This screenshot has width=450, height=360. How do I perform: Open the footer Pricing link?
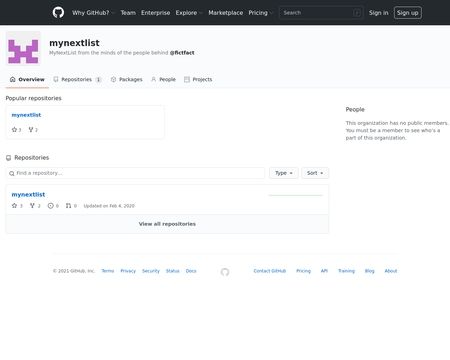[x=303, y=271]
